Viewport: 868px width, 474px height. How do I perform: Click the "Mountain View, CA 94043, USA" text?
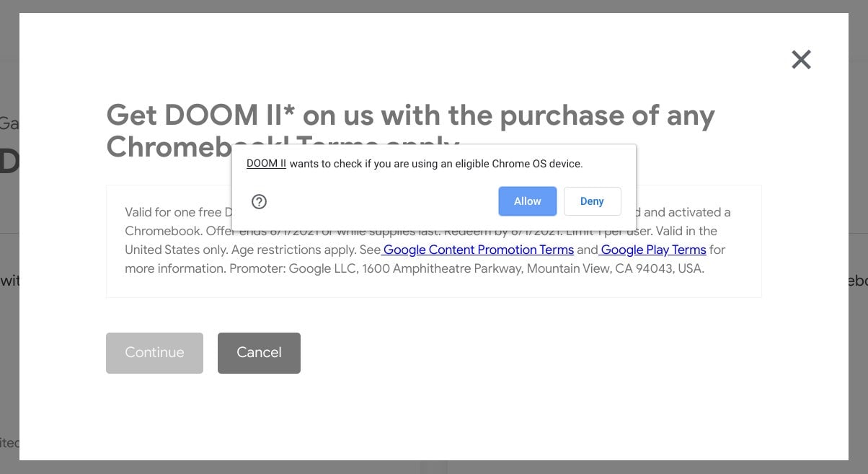(614, 268)
